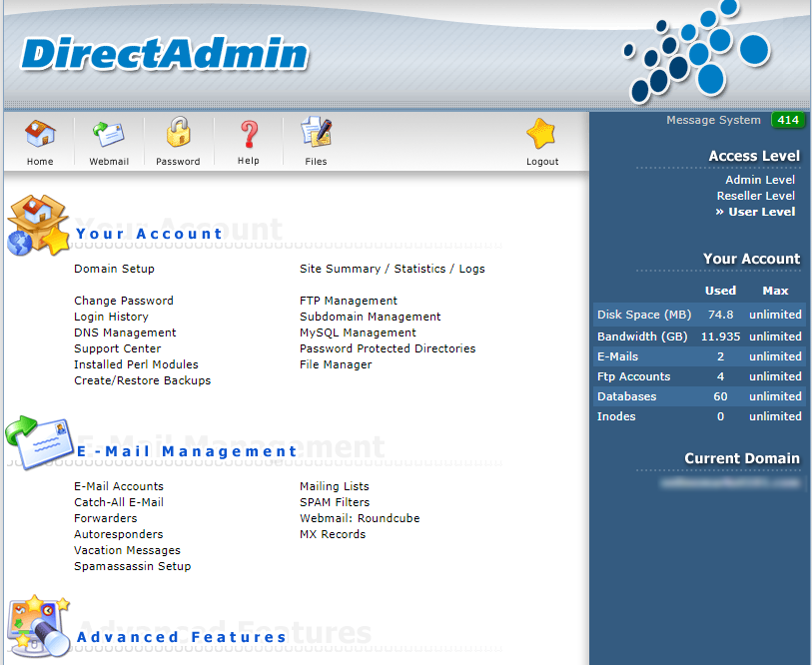812x665 pixels.
Task: Open MySQL Management
Action: (358, 333)
